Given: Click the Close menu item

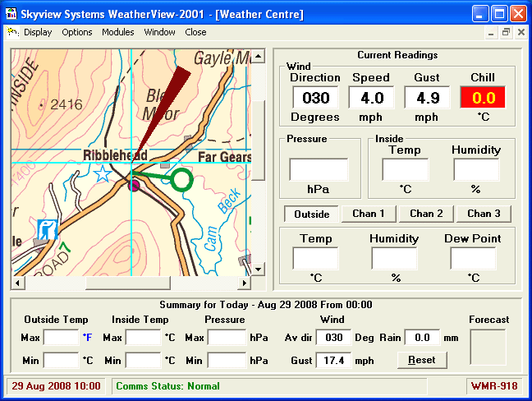Looking at the screenshot, I should (195, 32).
